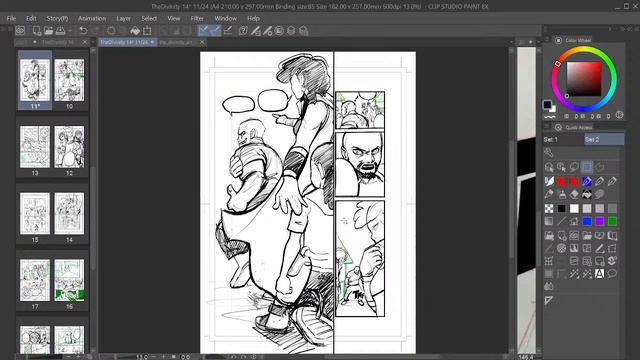Click the Undo arrow in toolbar
This screenshot has height=360, width=640.
[83, 31]
